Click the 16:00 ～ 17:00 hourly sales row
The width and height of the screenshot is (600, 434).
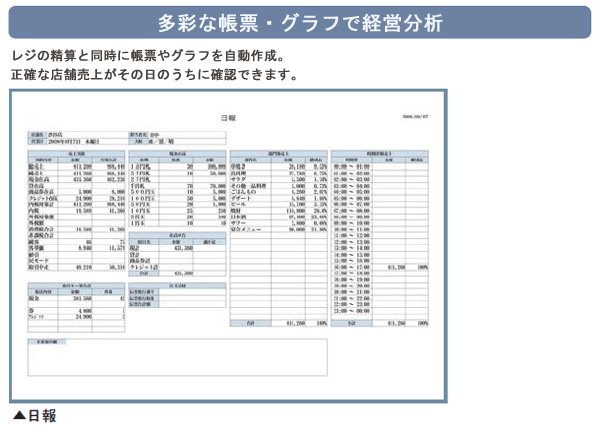[x=380, y=267]
